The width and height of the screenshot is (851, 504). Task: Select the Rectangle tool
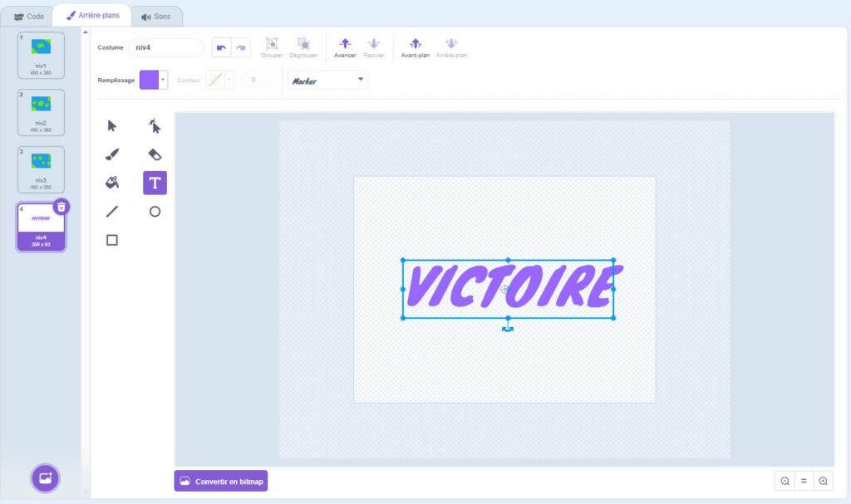pyautogui.click(x=112, y=240)
